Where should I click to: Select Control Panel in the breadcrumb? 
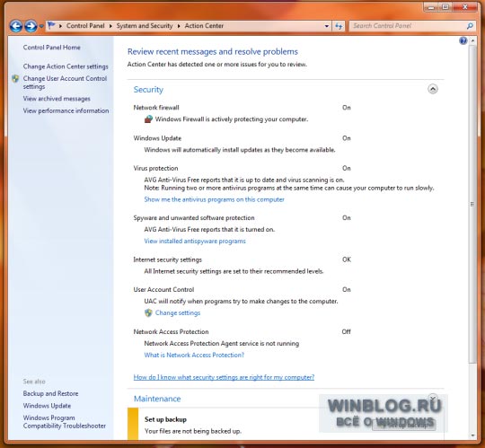click(x=85, y=26)
